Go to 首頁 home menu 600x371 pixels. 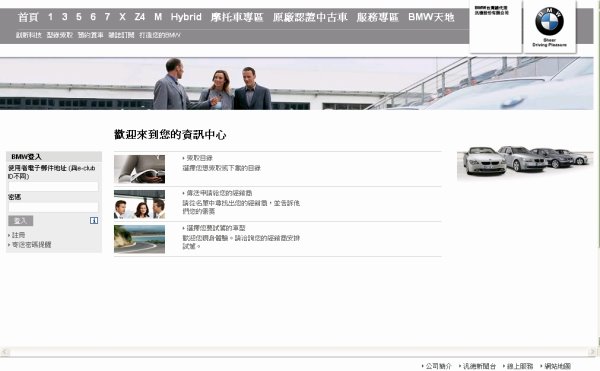tap(28, 17)
